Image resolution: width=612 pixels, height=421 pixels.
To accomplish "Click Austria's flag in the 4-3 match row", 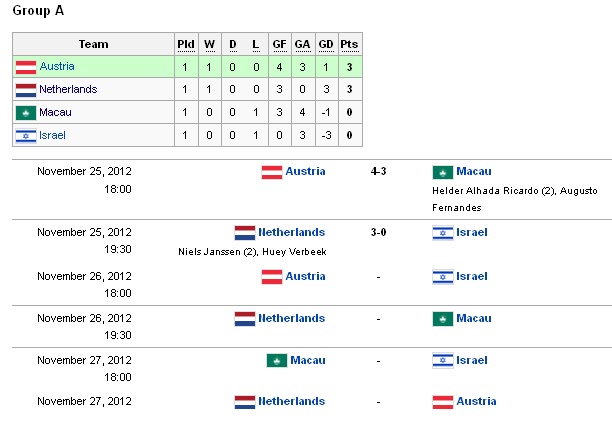I will click(x=271, y=172).
